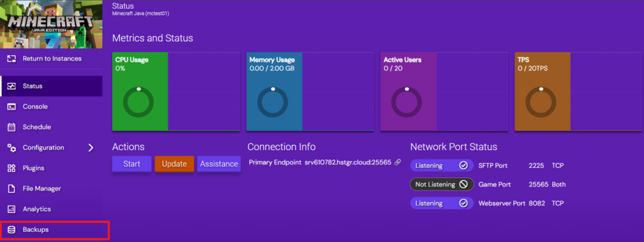The image size is (644, 242).
Task: Click the Minecraft Java (mctest01) subtitle
Action: 140,14
